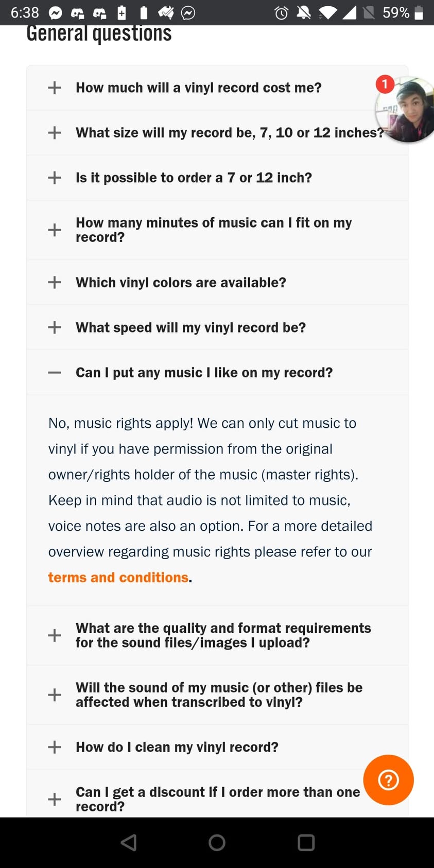Image resolution: width=434 pixels, height=868 pixels.
Task: Tap the Android home circle icon
Action: (217, 842)
